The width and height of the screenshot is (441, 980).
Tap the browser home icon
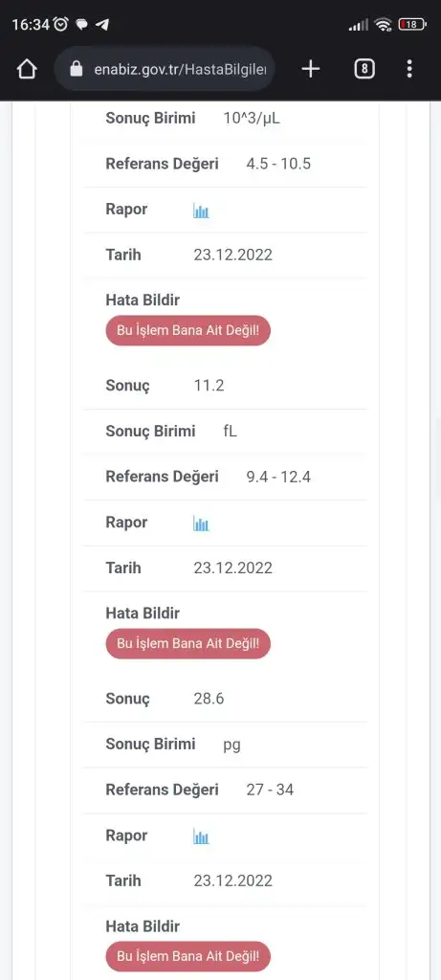point(27,69)
